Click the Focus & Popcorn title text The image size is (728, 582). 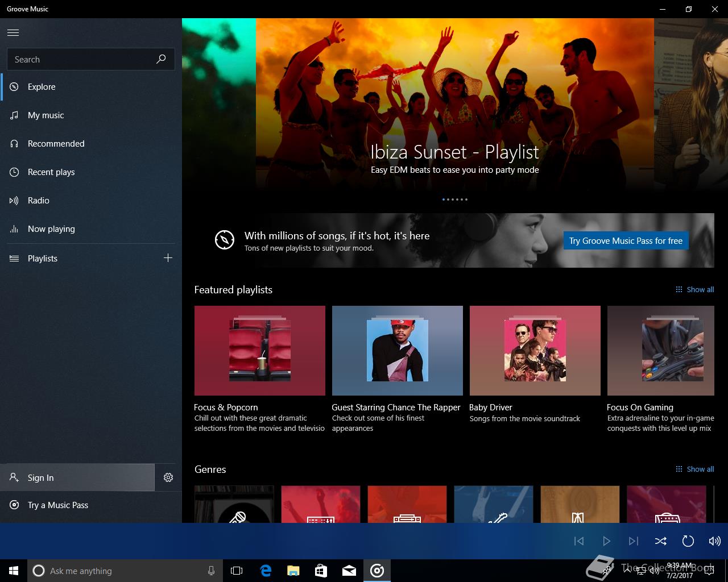[226, 408]
